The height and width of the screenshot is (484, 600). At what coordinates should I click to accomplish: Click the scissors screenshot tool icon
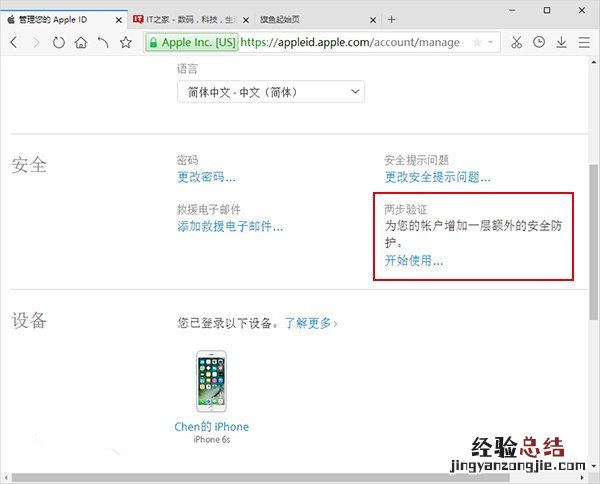pos(517,42)
